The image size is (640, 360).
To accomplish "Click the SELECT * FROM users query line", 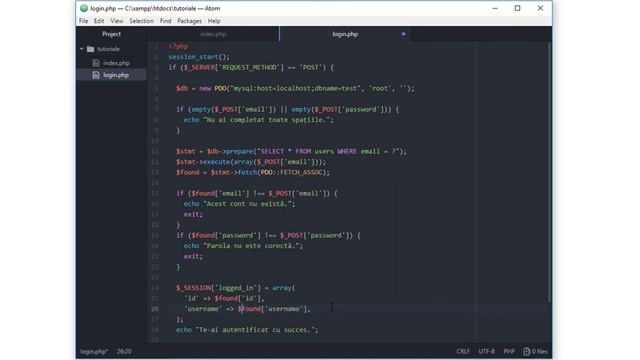I will [291, 151].
